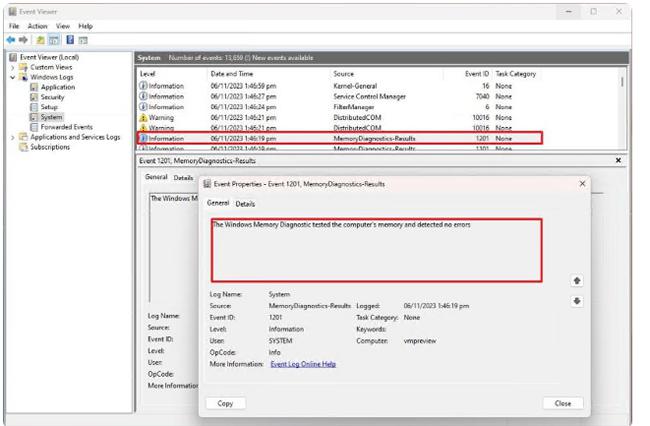Collapse the Windows Logs tree node
The image size is (650, 426).
13,77
